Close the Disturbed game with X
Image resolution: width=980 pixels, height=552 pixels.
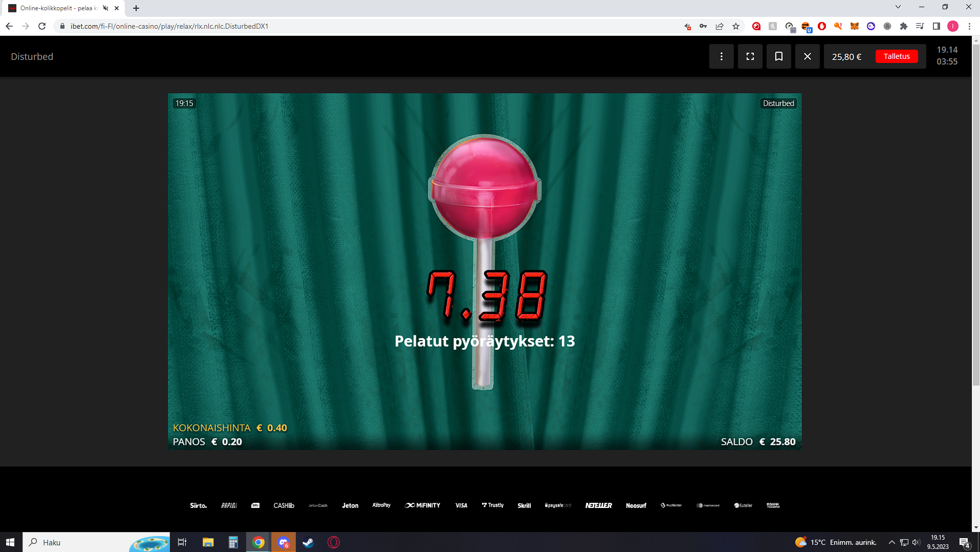[807, 56]
